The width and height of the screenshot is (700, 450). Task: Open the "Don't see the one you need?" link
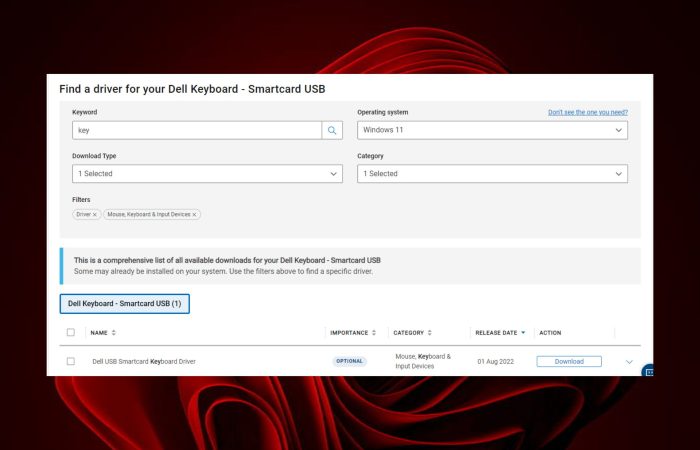click(588, 112)
